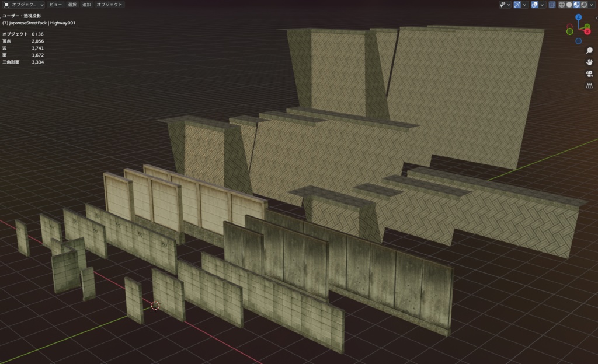
Task: Expand the gizmo options dropdown arrow
Action: (525, 5)
